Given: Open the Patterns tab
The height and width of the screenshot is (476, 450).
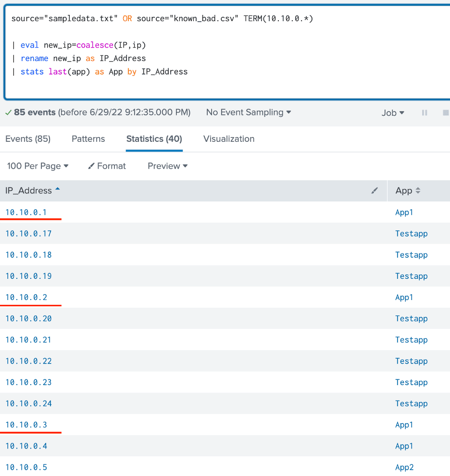Looking at the screenshot, I should pos(88,139).
